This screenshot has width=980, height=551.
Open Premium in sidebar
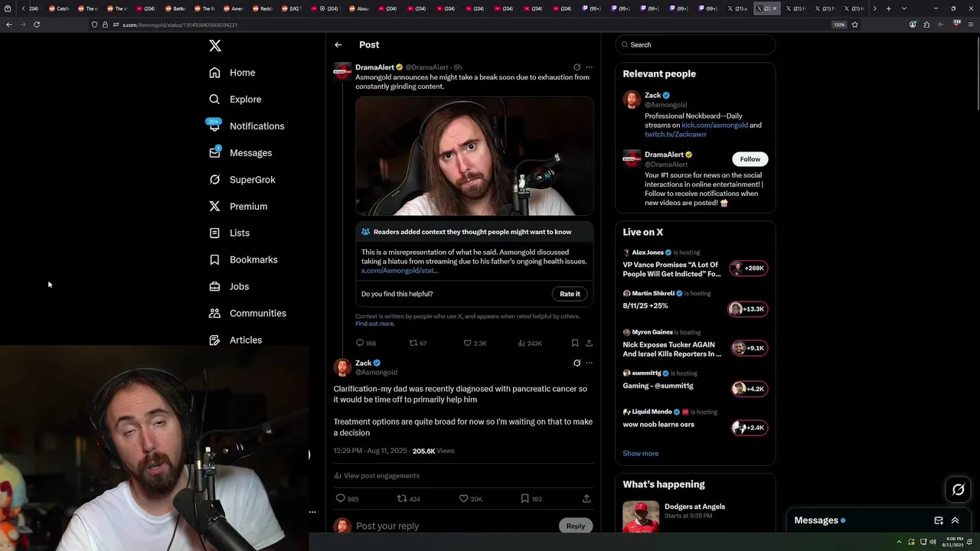[x=238, y=207]
